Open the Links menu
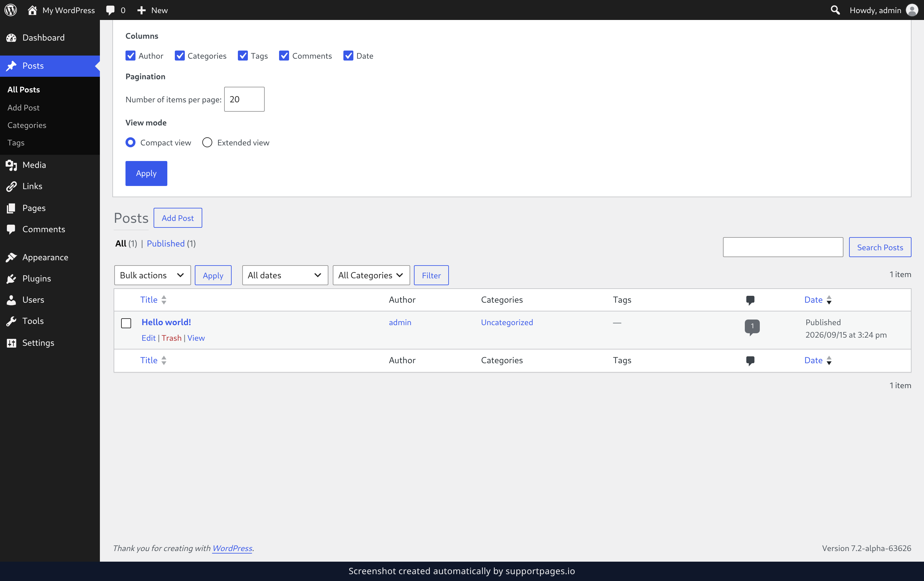Viewport: 924px width, 581px height. 50,186
